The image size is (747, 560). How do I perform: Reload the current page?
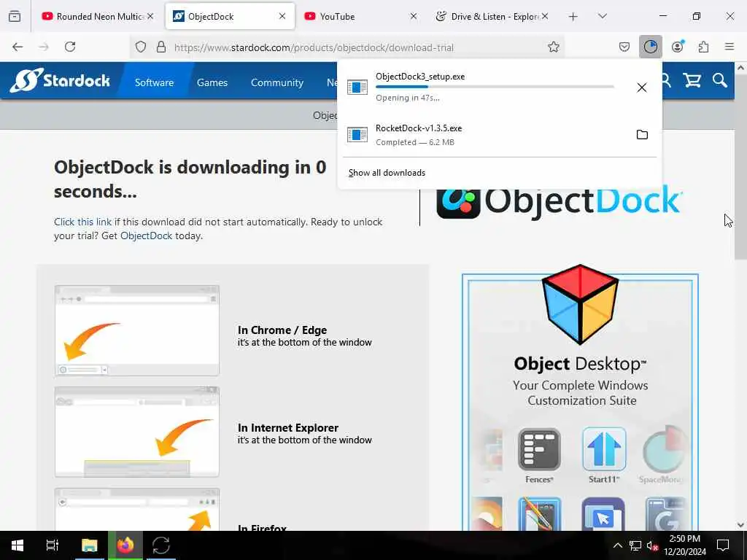point(70,47)
